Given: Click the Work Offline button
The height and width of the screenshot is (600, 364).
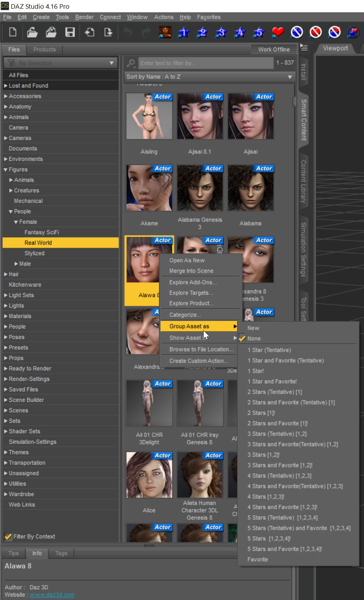Looking at the screenshot, I should (x=274, y=50).
